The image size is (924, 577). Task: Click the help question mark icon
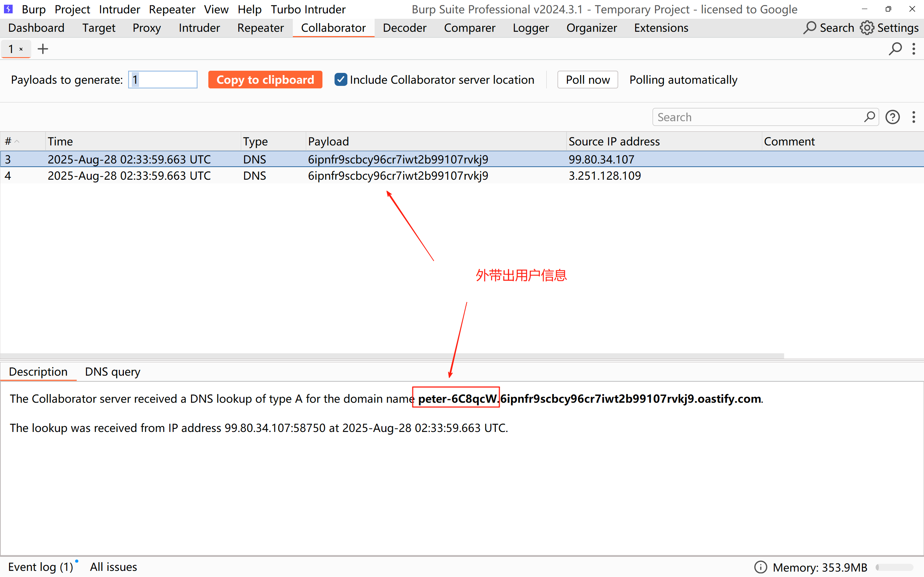[x=892, y=117]
